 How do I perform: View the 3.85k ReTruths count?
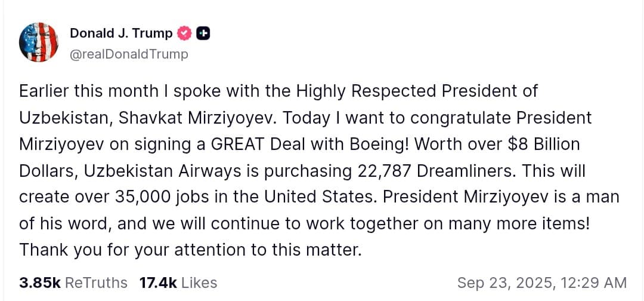coord(39,282)
